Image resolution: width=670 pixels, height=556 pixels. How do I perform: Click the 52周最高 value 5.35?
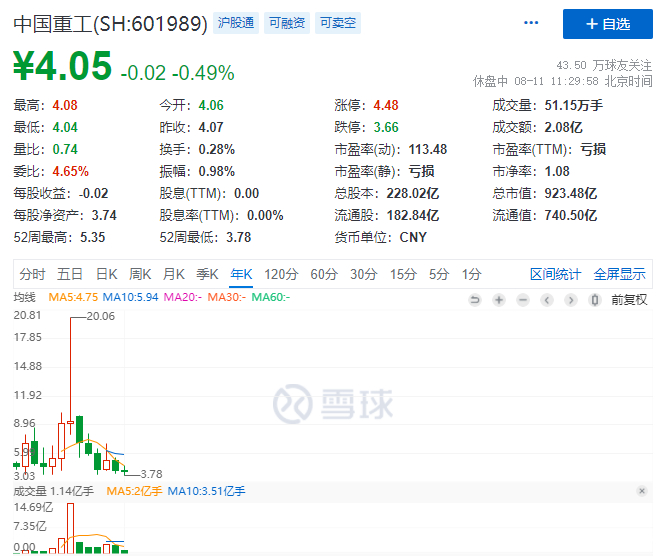pyautogui.click(x=92, y=237)
